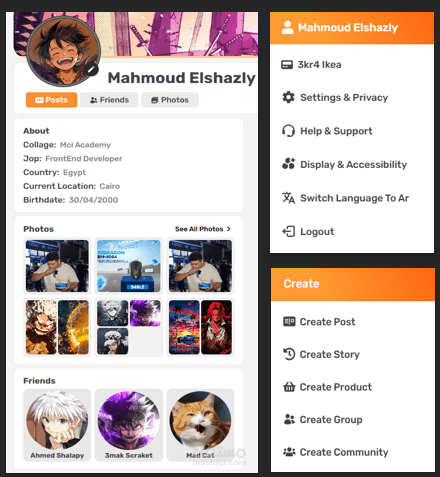This screenshot has height=477, width=440.
Task: Open the blue mouse product photo
Action: 129,266
